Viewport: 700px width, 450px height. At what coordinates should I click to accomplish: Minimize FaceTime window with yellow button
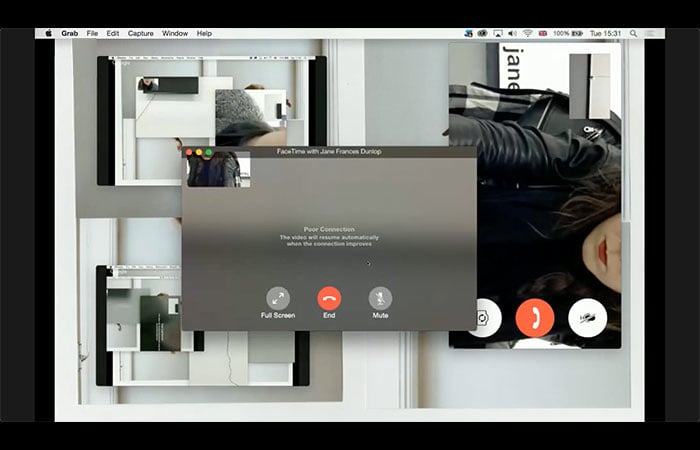pyautogui.click(x=199, y=152)
